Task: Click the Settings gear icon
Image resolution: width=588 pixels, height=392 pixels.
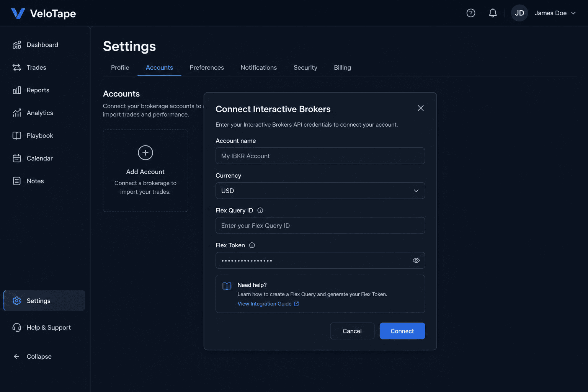Action: tap(17, 301)
